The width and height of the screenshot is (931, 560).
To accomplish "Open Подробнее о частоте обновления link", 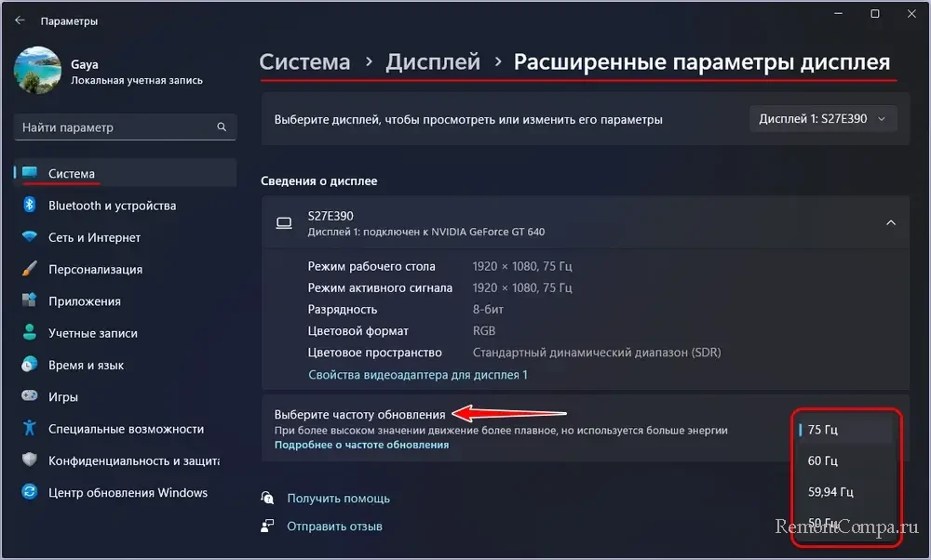I will click(x=361, y=446).
